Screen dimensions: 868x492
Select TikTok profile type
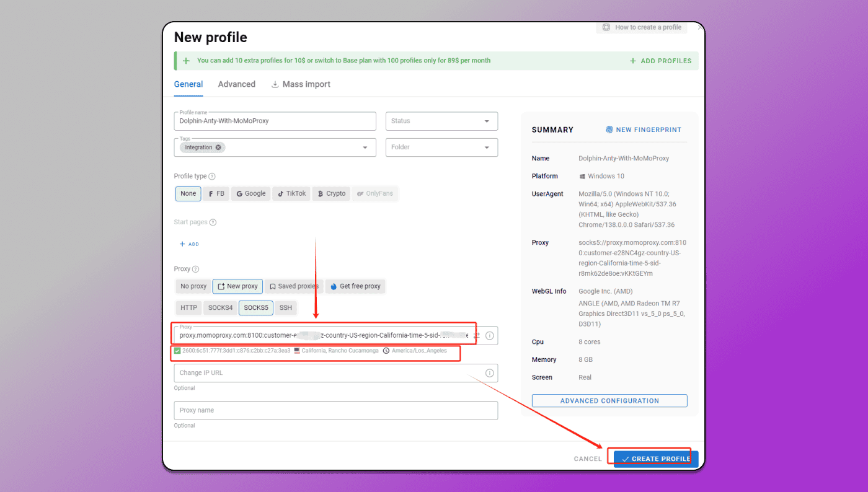click(291, 193)
